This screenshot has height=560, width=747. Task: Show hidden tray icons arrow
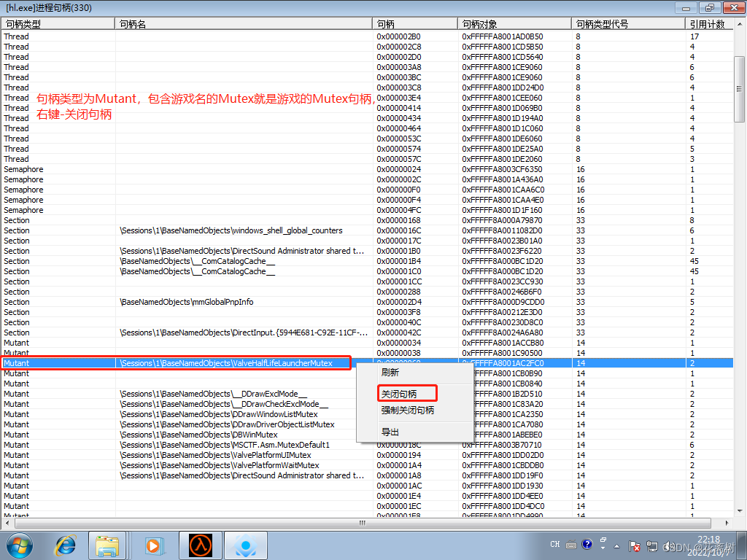[617, 546]
